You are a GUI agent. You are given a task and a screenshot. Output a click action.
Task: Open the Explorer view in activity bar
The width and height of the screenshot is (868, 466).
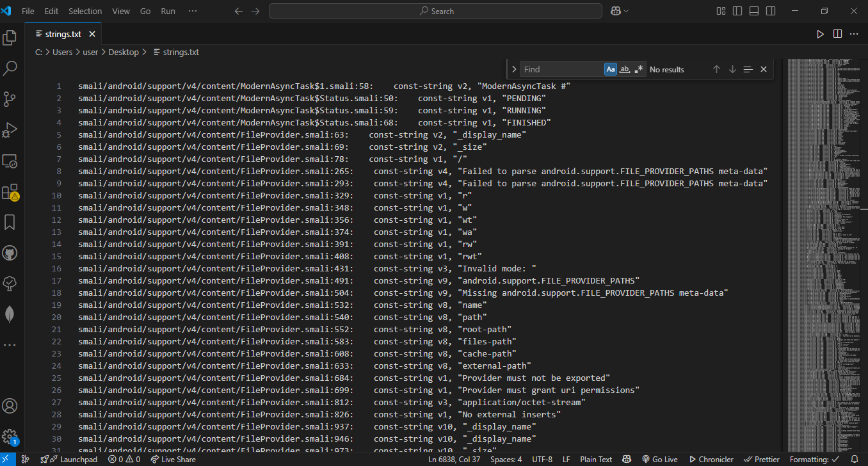click(10, 38)
